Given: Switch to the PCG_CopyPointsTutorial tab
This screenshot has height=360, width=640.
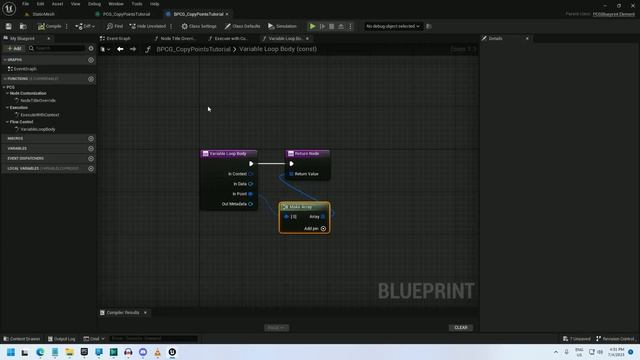Looking at the screenshot, I should point(126,14).
